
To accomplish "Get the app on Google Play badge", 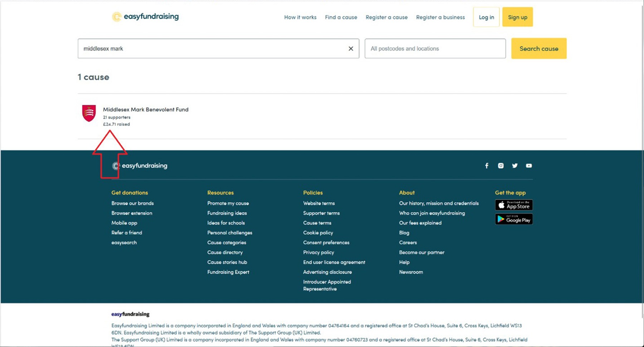I will 514,219.
